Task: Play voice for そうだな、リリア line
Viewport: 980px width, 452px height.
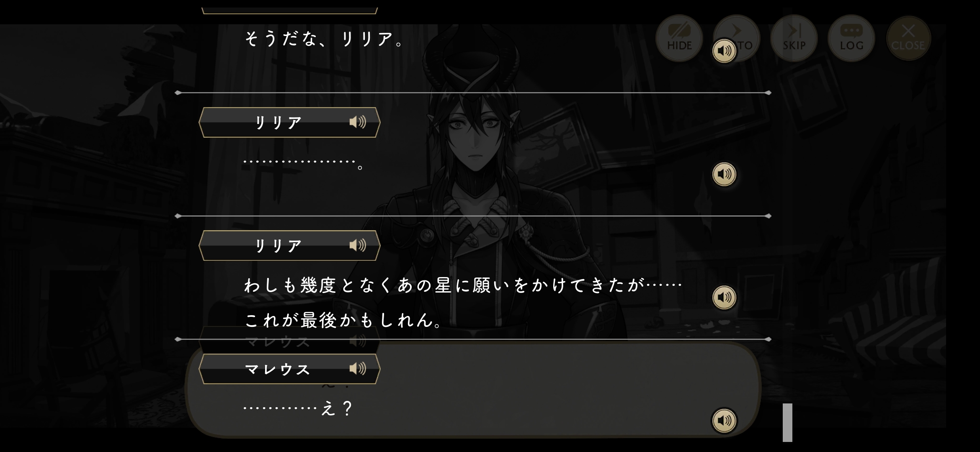Action: click(x=724, y=51)
